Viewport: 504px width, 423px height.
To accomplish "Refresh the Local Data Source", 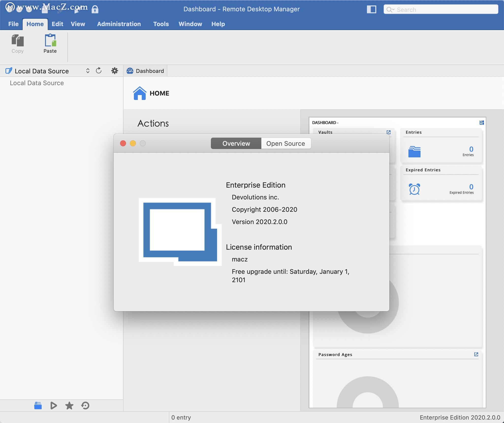I will click(x=99, y=71).
